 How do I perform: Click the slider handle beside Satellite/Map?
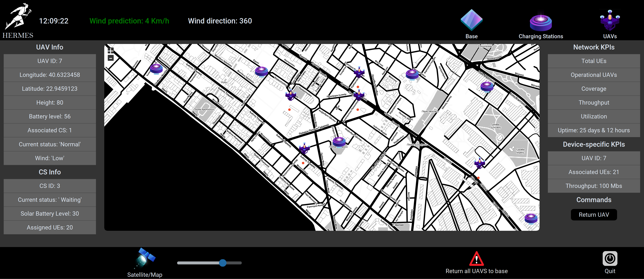[x=223, y=263]
